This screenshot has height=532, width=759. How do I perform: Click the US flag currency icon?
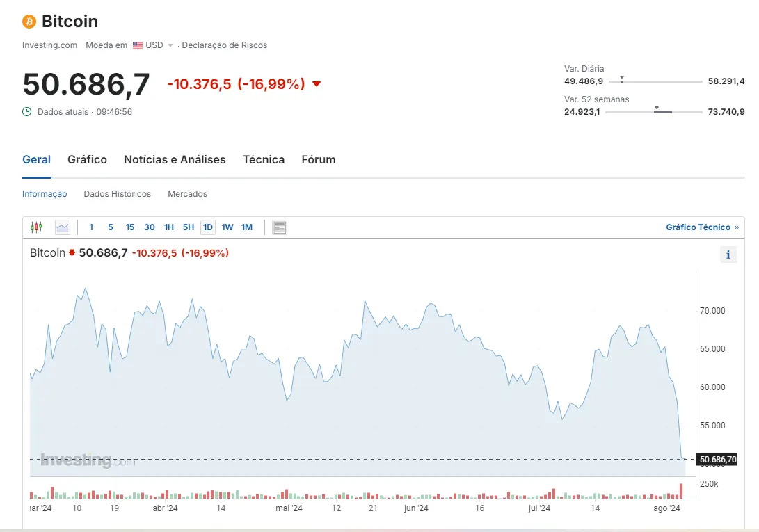[x=138, y=45]
